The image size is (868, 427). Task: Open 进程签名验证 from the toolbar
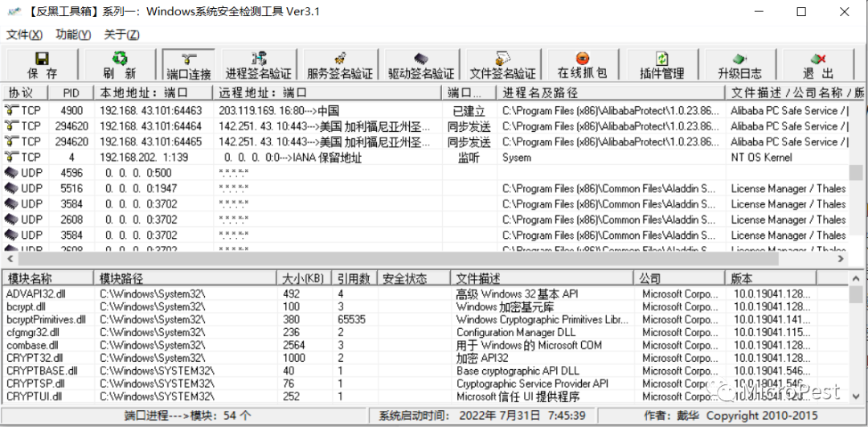click(x=259, y=65)
